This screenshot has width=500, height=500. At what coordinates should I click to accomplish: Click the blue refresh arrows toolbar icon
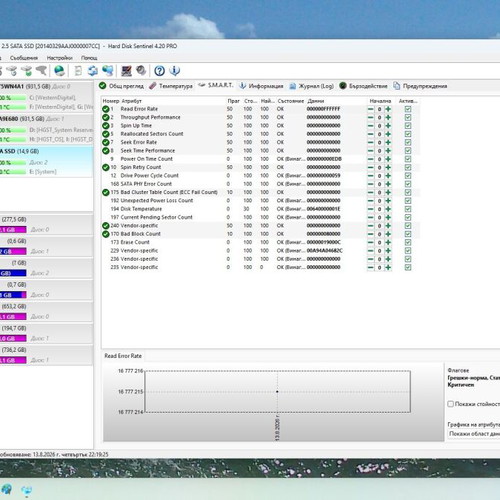coord(93,71)
